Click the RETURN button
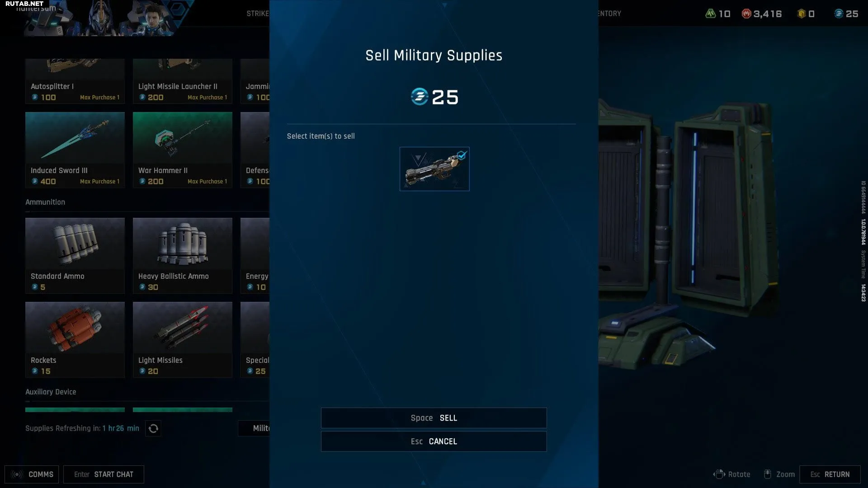The width and height of the screenshot is (868, 488). pyautogui.click(x=830, y=474)
